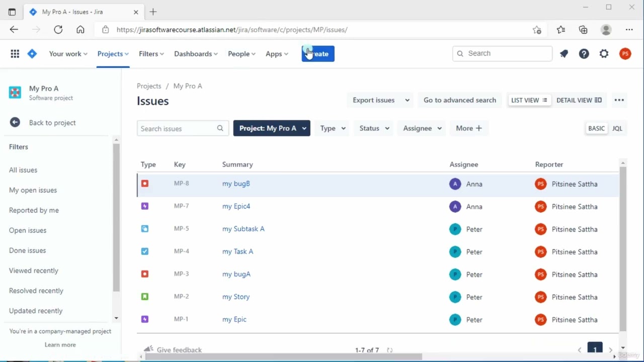Image resolution: width=644 pixels, height=362 pixels.
Task: Open the Assignee filter dropdown
Action: pos(422,128)
